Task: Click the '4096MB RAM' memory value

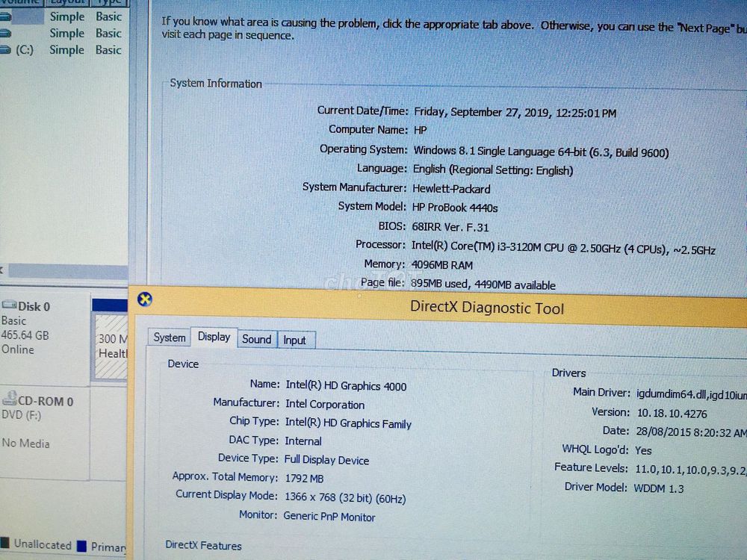Action: pyautogui.click(x=442, y=265)
